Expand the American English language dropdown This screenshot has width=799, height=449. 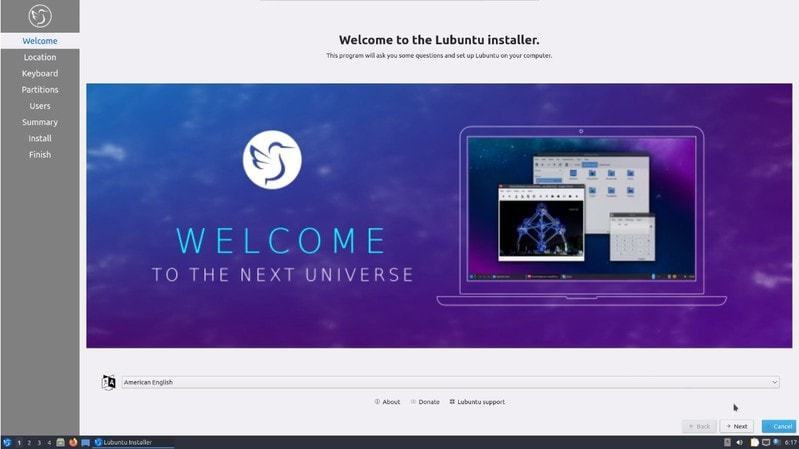tap(449, 382)
